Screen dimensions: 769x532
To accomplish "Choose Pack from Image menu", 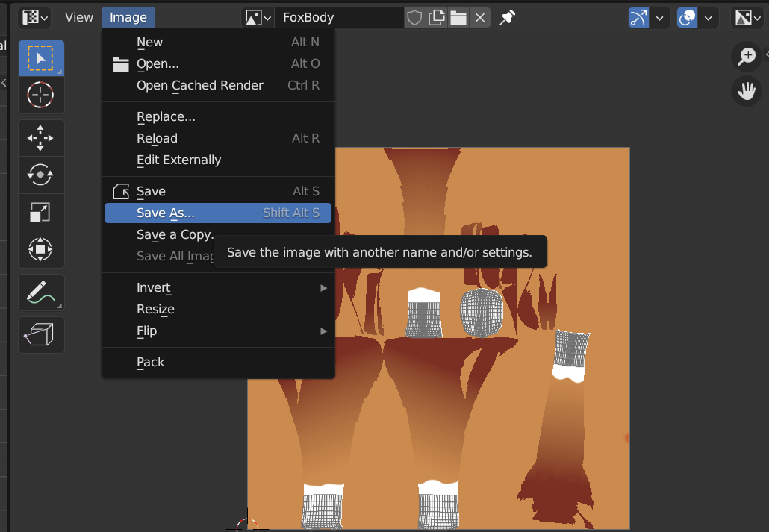I will coord(218,362).
